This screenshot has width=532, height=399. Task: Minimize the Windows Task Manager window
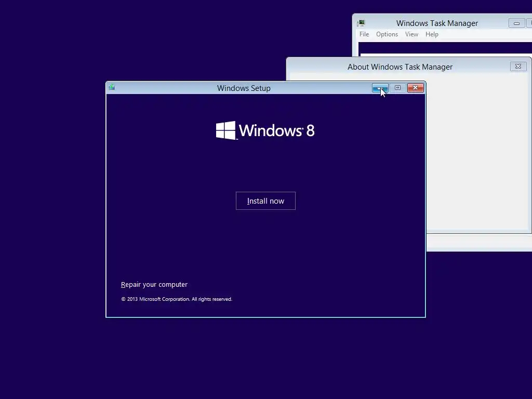point(517,23)
